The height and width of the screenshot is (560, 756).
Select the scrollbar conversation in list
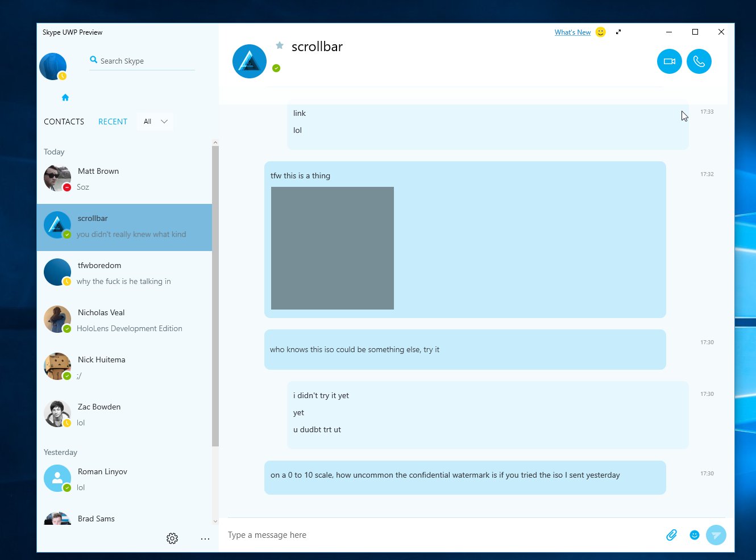tap(124, 227)
